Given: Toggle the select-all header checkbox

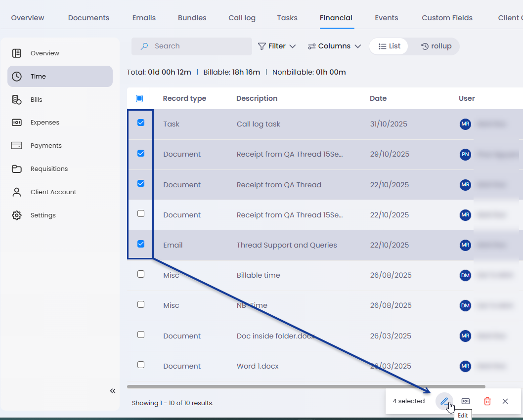Looking at the screenshot, I should tap(139, 98).
